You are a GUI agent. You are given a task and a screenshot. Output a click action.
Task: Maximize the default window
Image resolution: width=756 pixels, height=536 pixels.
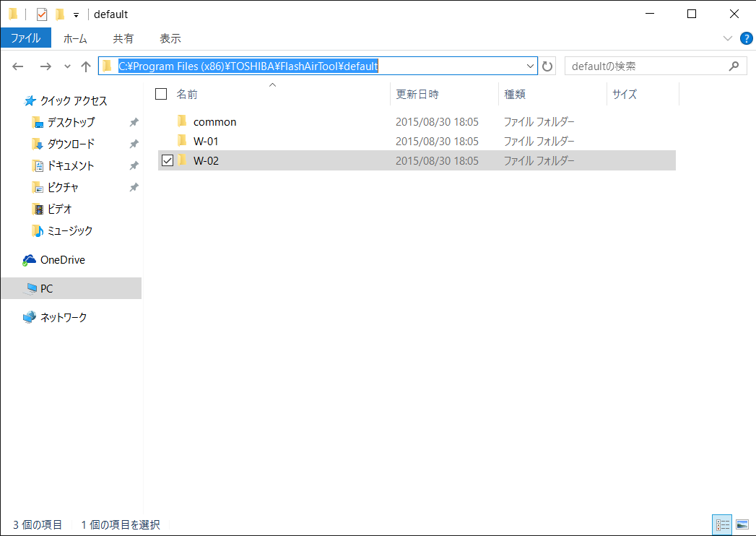[692, 14]
